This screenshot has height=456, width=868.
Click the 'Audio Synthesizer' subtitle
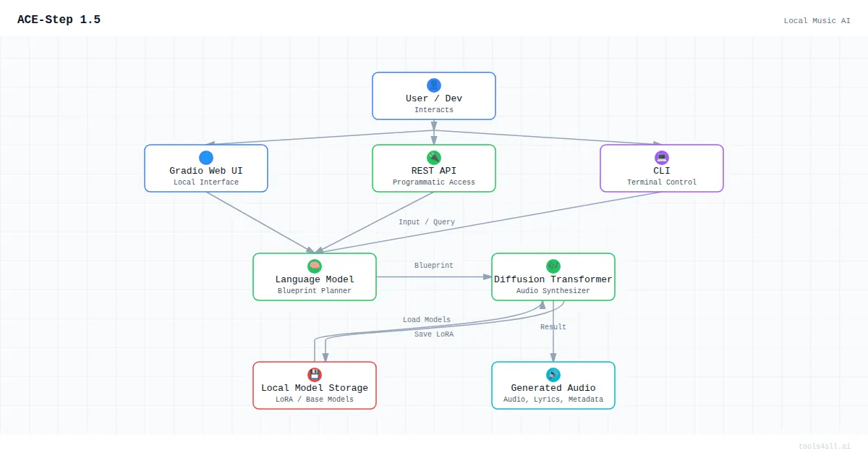[553, 291]
